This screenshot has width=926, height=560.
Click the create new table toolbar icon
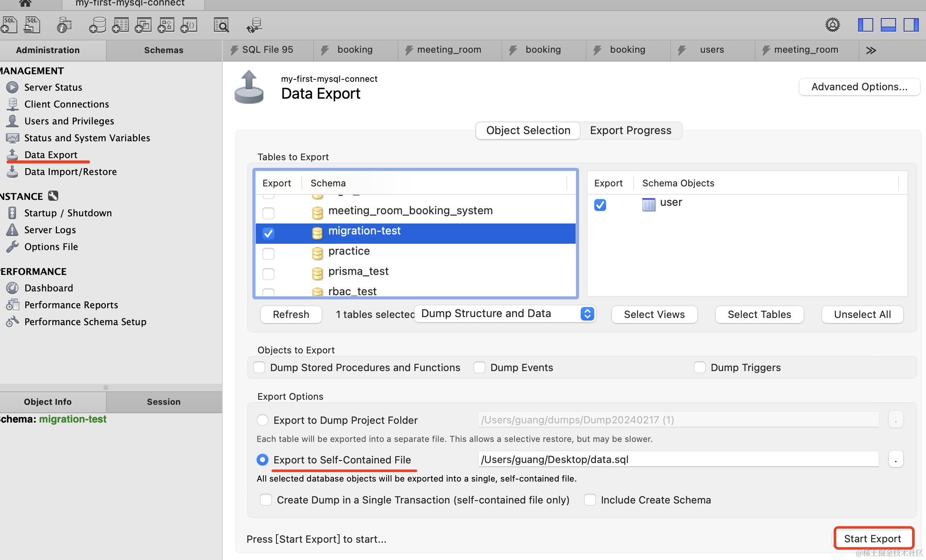point(120,25)
